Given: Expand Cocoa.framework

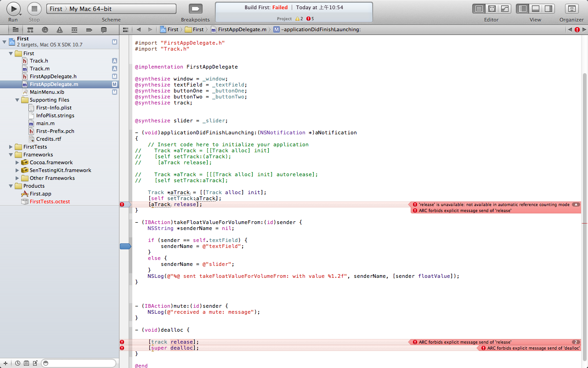Looking at the screenshot, I should 17,162.
